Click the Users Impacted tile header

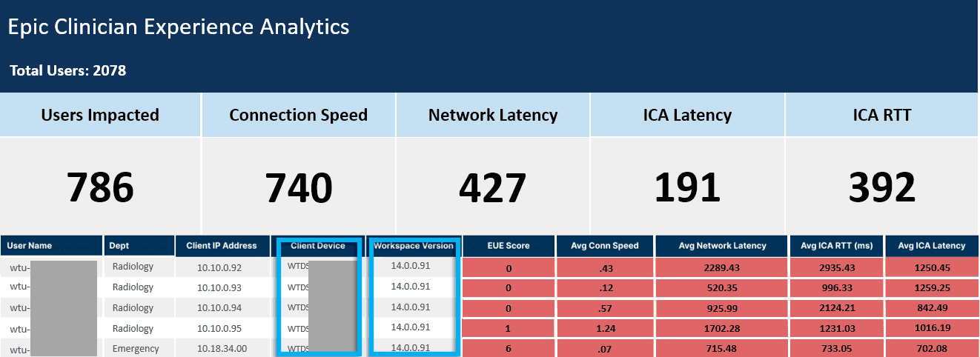pos(100,115)
